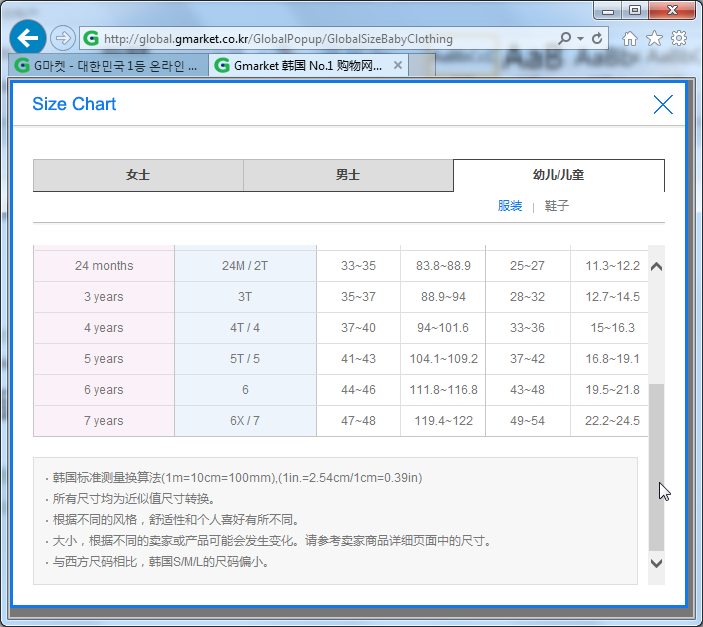Maximize the browser window

tap(635, 11)
